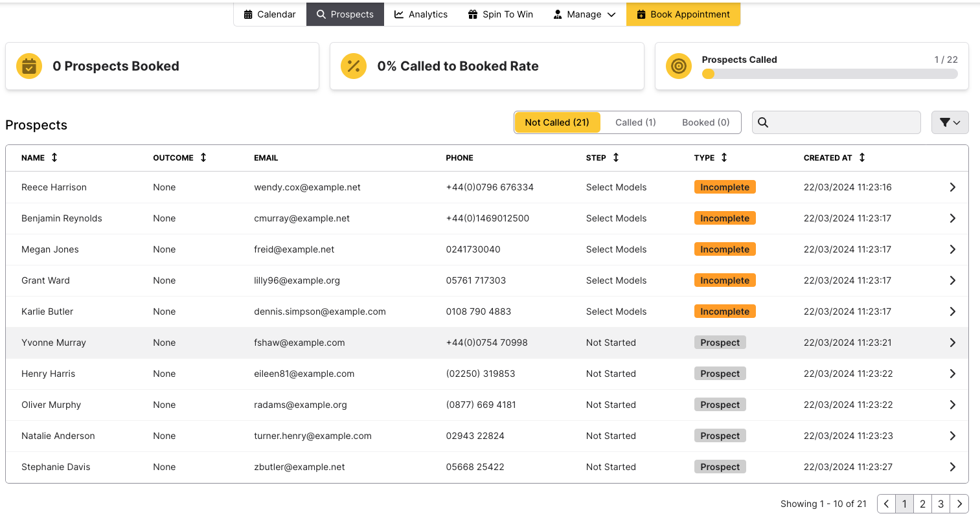Click name Oliver Murphy

point(51,405)
